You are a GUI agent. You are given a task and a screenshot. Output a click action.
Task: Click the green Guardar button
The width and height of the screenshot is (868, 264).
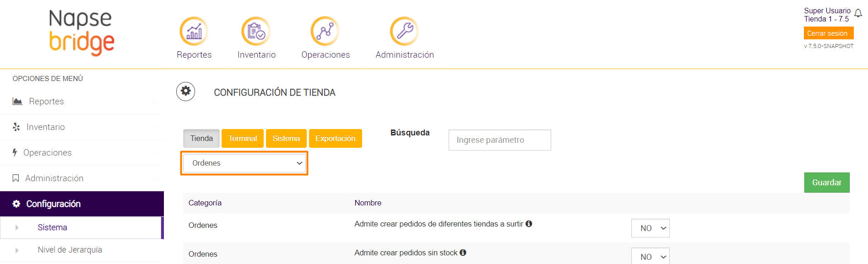click(826, 183)
